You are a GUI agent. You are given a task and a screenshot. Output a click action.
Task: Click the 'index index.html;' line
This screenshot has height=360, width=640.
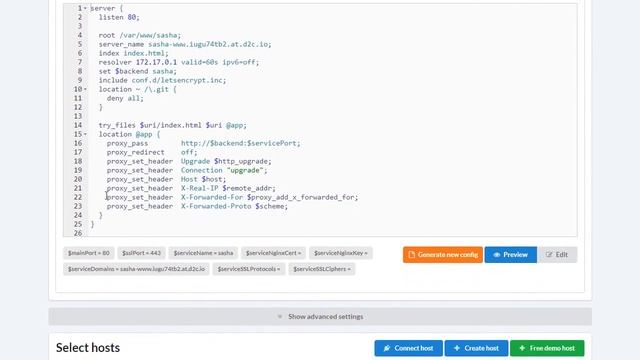(x=133, y=53)
